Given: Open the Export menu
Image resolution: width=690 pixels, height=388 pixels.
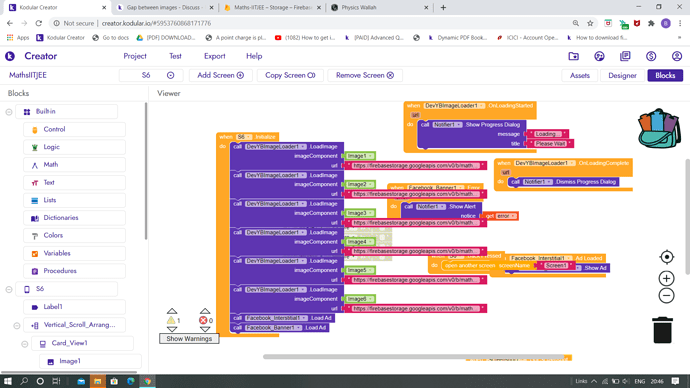Looking at the screenshot, I should tap(214, 56).
